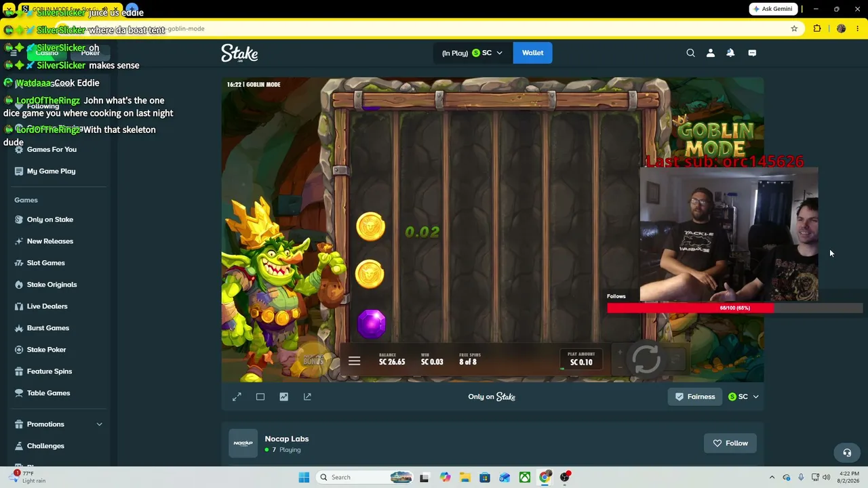Screen dimensions: 868x488
Task: Click the blue Wallet button
Action: (532, 53)
